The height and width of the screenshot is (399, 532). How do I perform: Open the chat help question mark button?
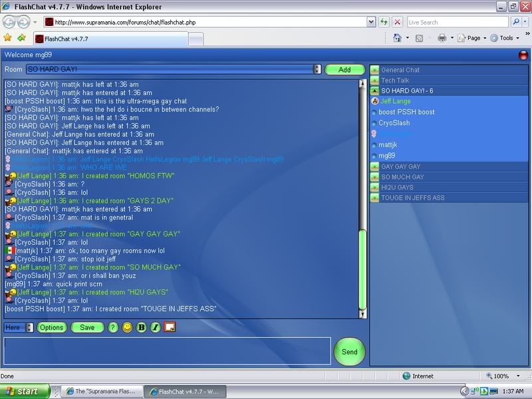click(113, 327)
